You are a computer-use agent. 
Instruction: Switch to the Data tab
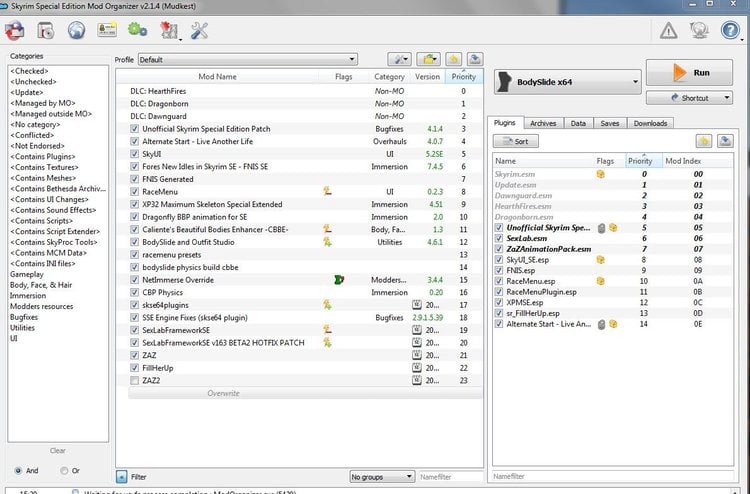click(x=578, y=123)
